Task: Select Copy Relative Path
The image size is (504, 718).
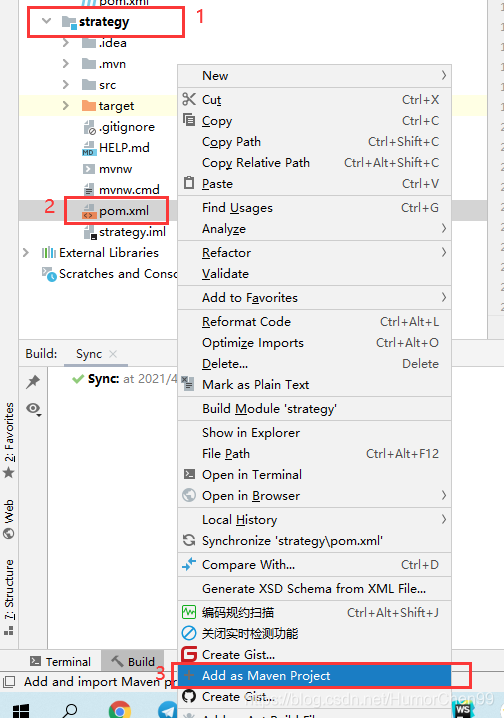Action: click(x=314, y=163)
